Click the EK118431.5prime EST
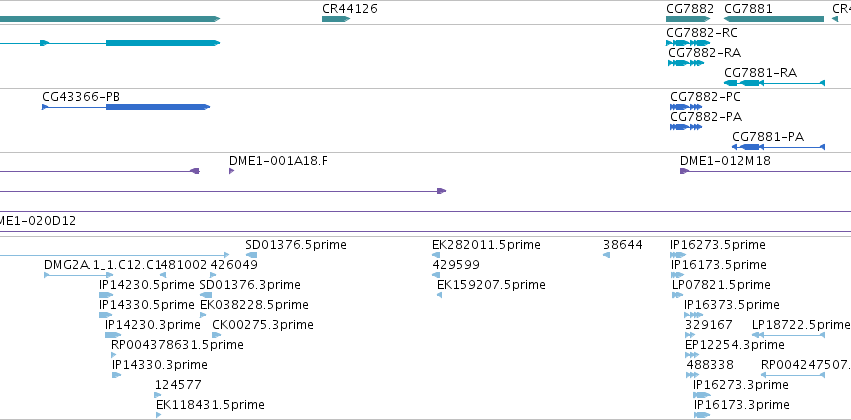This screenshot has width=851, height=420. click(x=158, y=415)
